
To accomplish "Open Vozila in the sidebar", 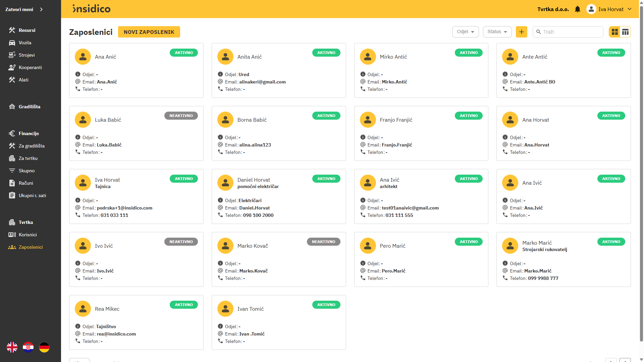I will pyautogui.click(x=25, y=43).
